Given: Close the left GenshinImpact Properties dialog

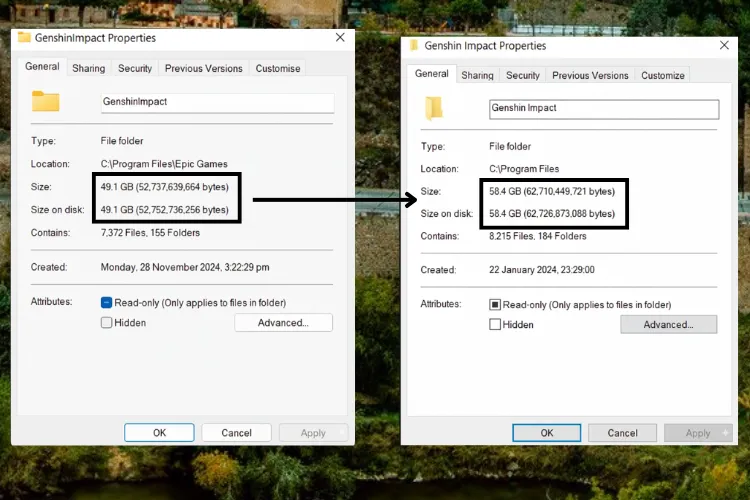Looking at the screenshot, I should [x=340, y=37].
